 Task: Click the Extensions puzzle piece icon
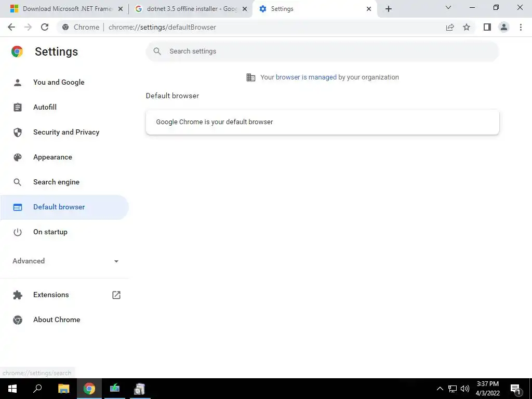coord(18,295)
